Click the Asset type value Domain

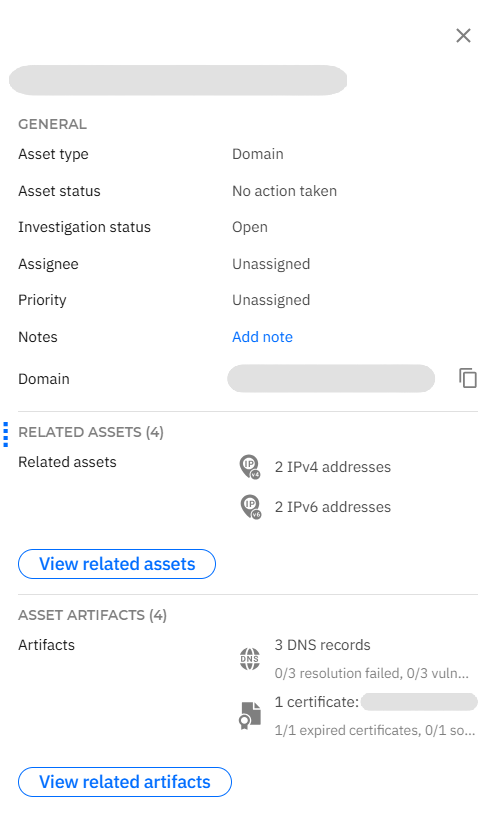[258, 154]
